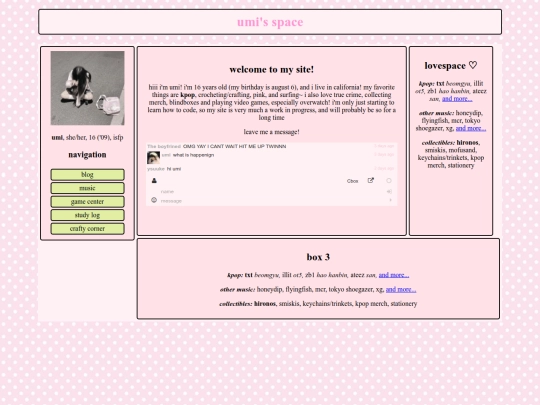Image resolution: width=540 pixels, height=405 pixels.
Task: Open chatbox in a pop-out window icon
Action: pyautogui.click(x=371, y=180)
